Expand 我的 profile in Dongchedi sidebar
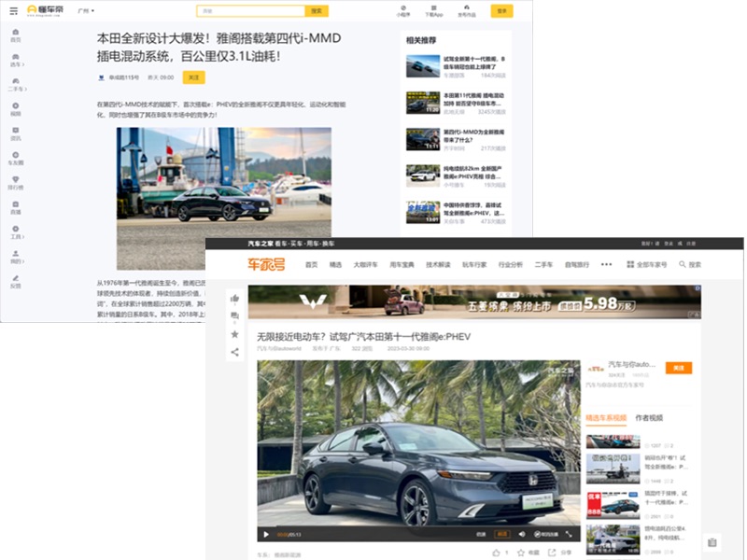The image size is (747, 560). point(17,258)
